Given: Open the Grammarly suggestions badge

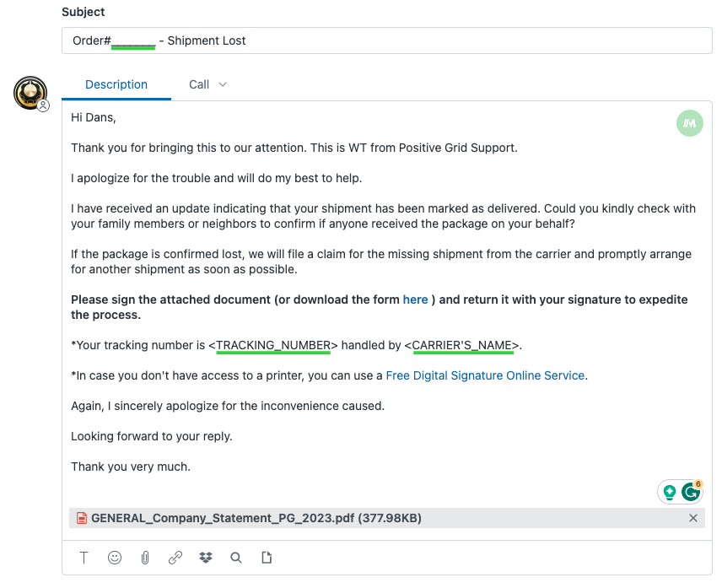Looking at the screenshot, I should coord(691,492).
